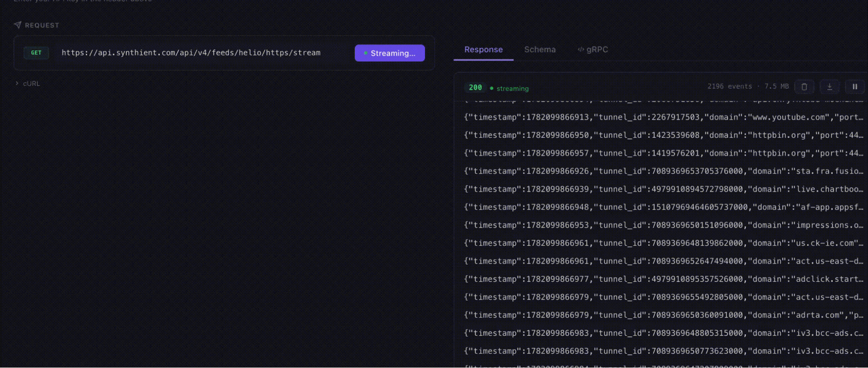The height and width of the screenshot is (368, 868).
Task: Select the live.chartboo event row
Action: 663,189
